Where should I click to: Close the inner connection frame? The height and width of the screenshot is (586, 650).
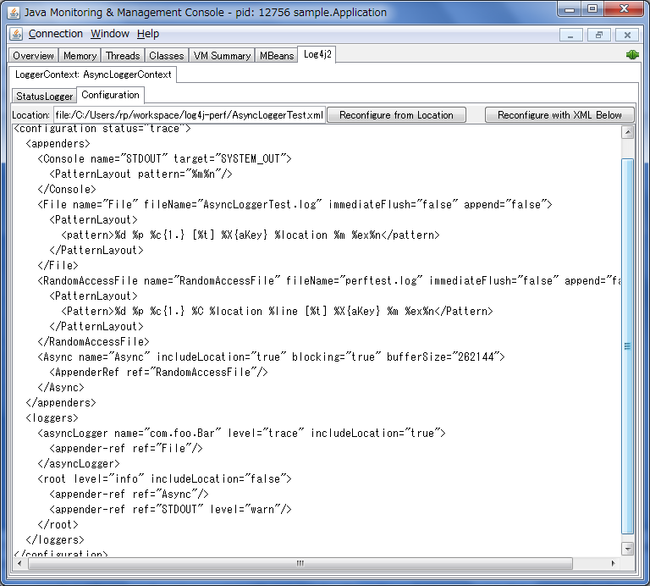click(x=627, y=35)
